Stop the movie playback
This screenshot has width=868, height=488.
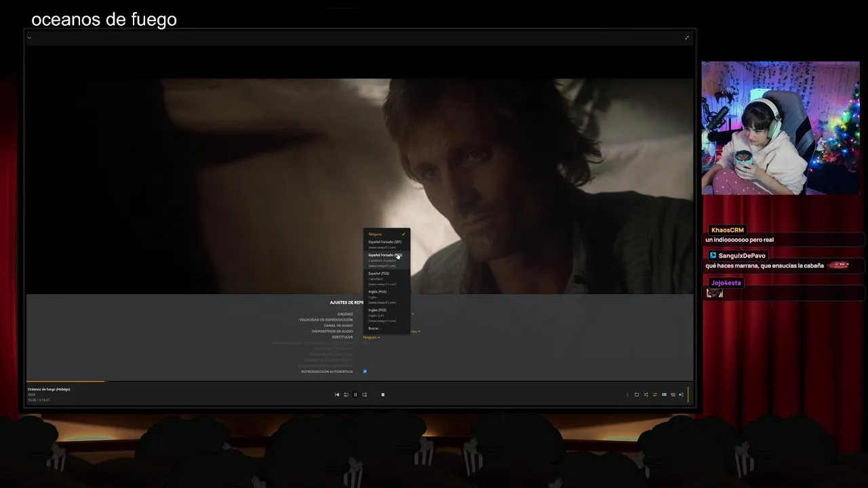tap(383, 394)
